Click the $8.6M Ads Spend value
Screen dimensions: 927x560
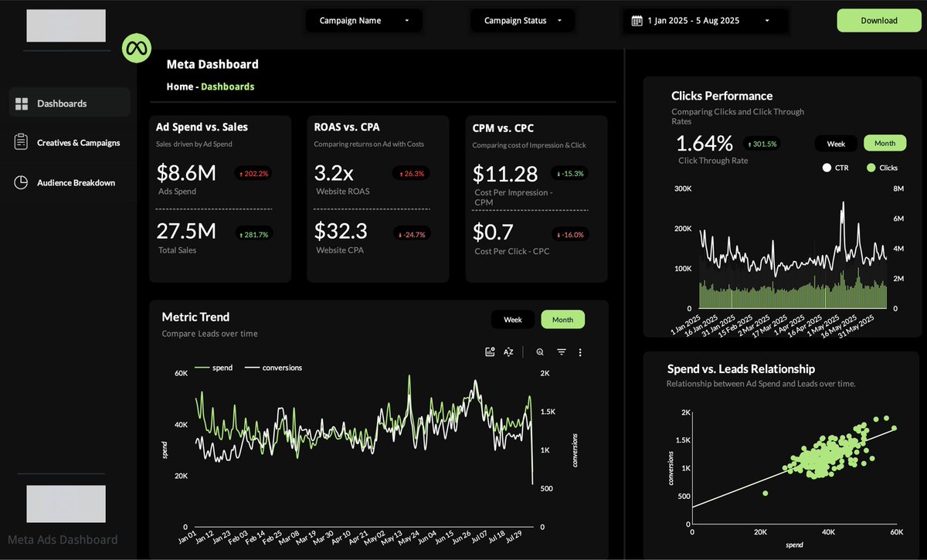pos(186,172)
